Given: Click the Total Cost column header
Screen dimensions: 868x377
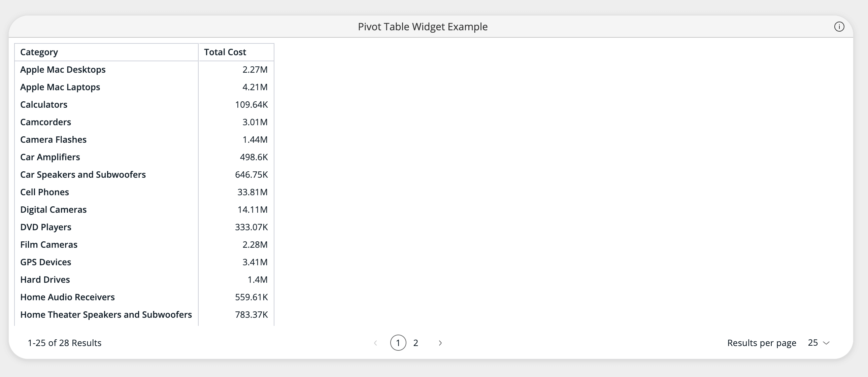Looking at the screenshot, I should [x=225, y=52].
